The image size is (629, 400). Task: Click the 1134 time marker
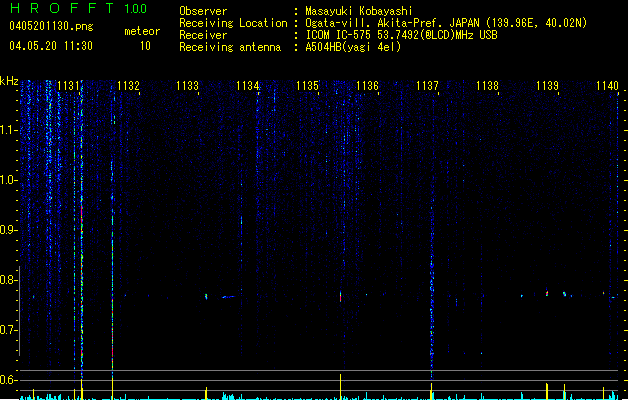[248, 86]
